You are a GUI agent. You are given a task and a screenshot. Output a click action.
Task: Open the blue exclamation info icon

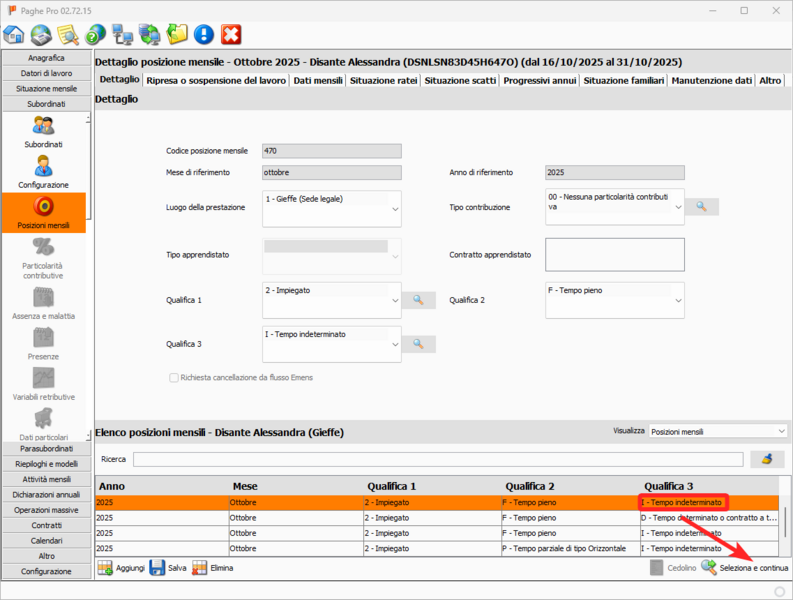[x=204, y=35]
